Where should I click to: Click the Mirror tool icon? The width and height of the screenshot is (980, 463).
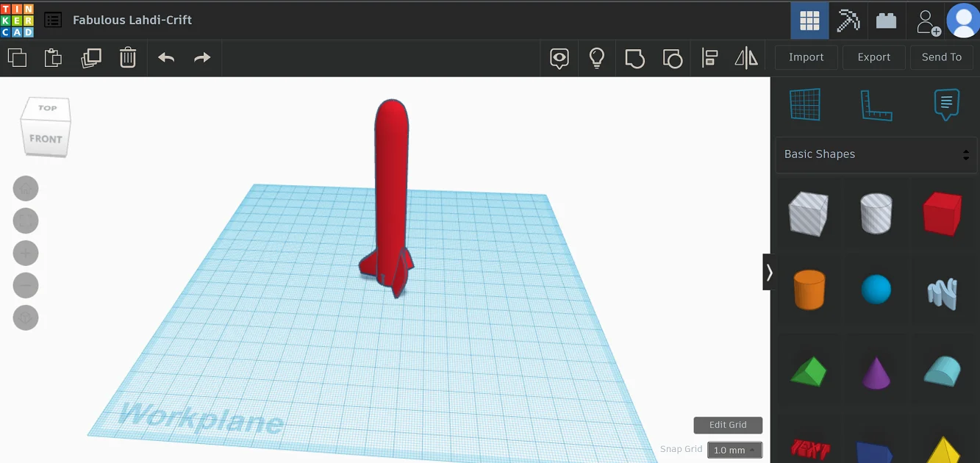coord(746,57)
